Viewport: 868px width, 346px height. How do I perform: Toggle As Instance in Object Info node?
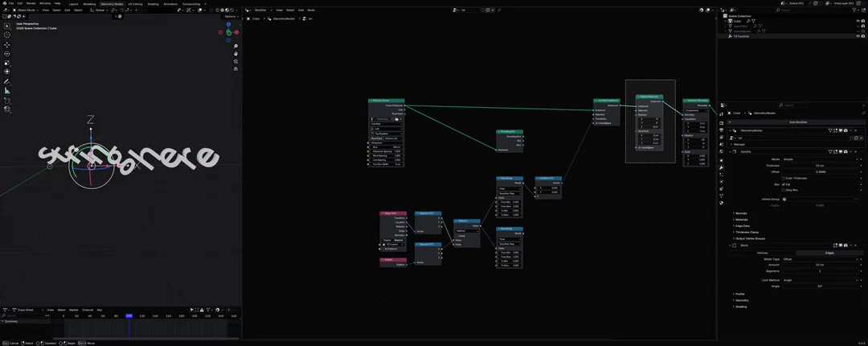point(383,249)
